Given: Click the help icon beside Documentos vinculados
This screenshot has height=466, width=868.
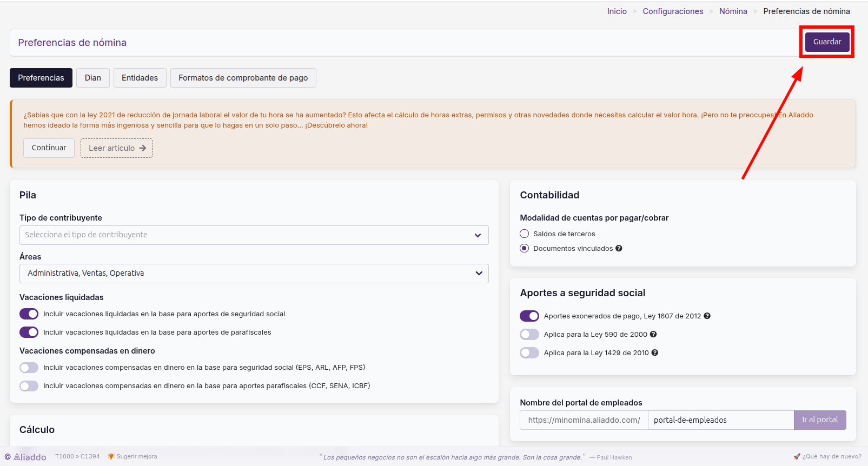Looking at the screenshot, I should coord(619,249).
